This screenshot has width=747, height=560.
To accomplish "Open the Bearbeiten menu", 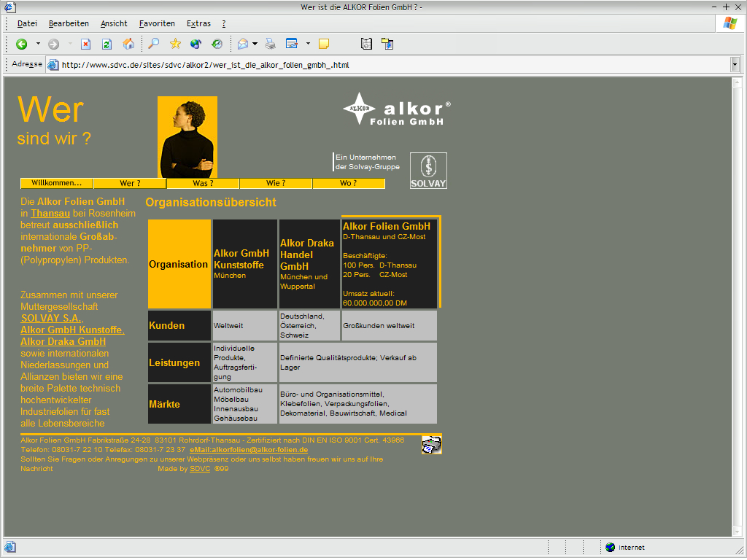I will pyautogui.click(x=69, y=23).
